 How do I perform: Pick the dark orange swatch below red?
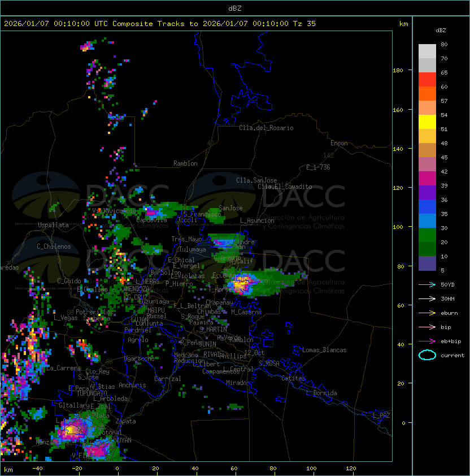coord(427,93)
